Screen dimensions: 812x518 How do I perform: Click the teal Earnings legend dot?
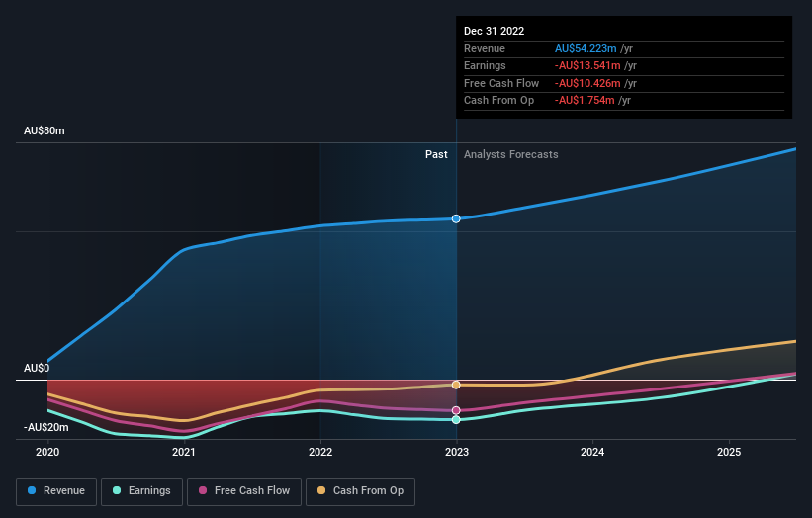tap(117, 490)
